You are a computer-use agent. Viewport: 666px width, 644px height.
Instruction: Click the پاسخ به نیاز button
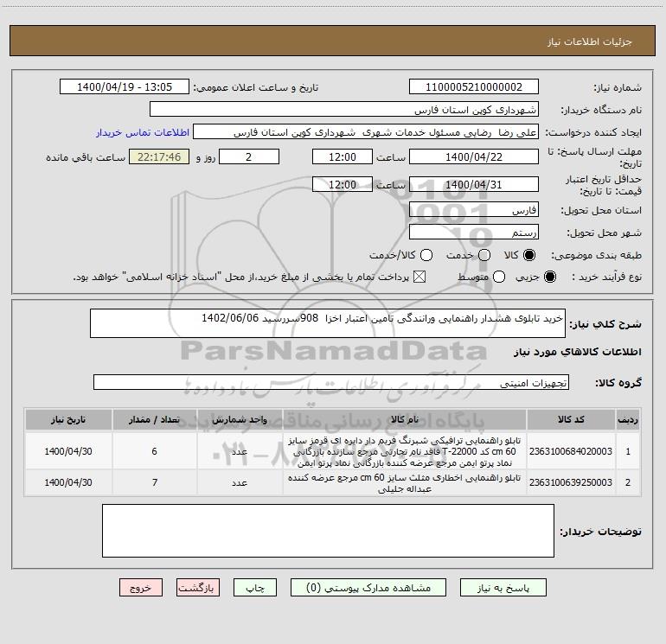tap(503, 588)
